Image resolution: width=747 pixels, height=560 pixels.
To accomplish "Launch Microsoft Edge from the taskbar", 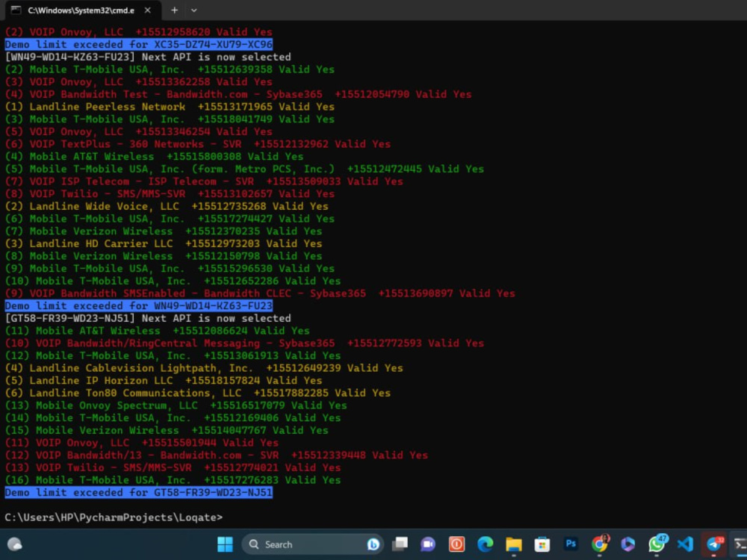I will point(485,544).
